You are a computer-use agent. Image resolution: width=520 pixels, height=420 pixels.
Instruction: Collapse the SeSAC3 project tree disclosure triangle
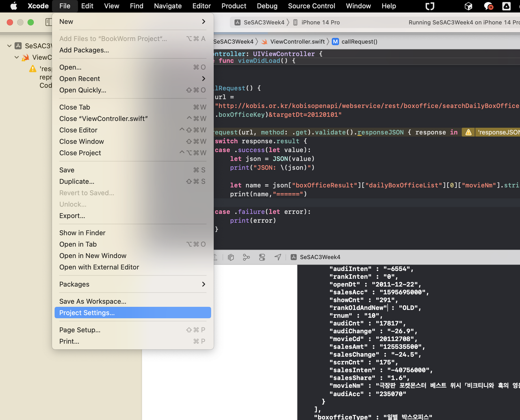[9, 46]
